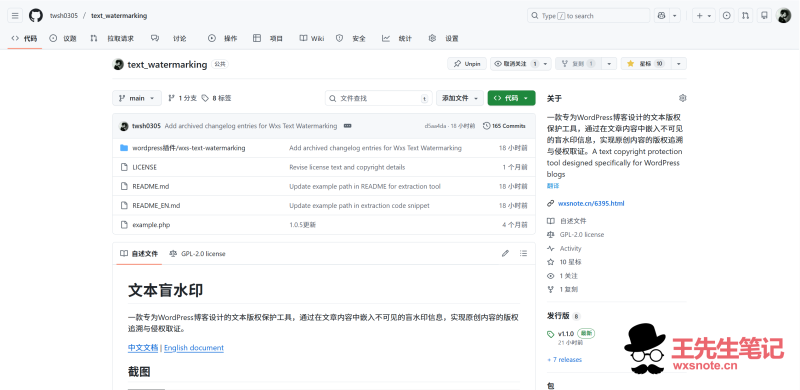Image resolution: width=800 pixels, height=390 pixels.
Task: Open the 中文文档 link
Action: pos(143,348)
